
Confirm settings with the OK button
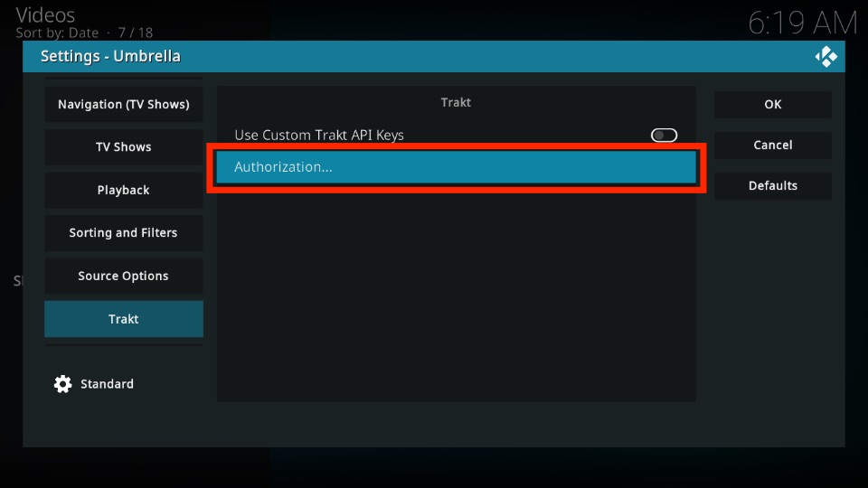[773, 104]
